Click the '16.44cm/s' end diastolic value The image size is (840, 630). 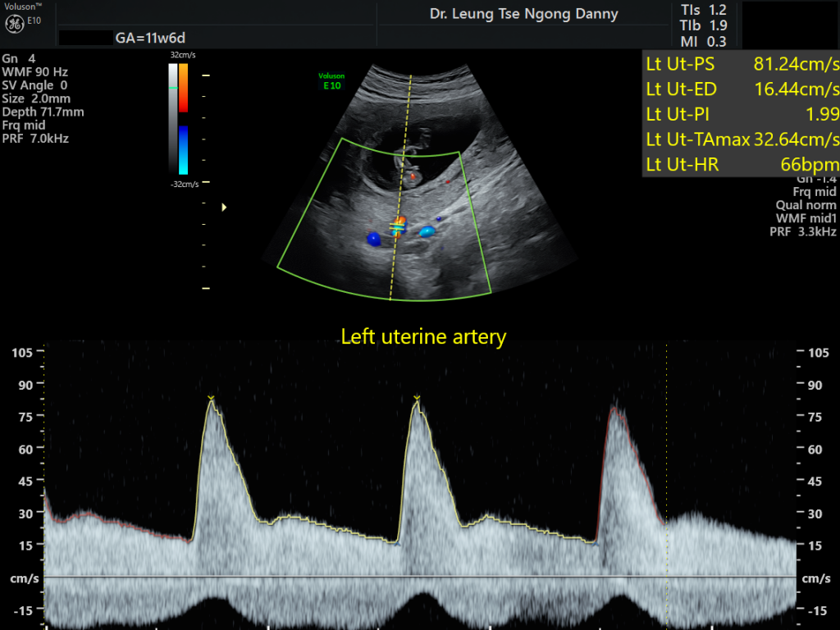point(797,89)
